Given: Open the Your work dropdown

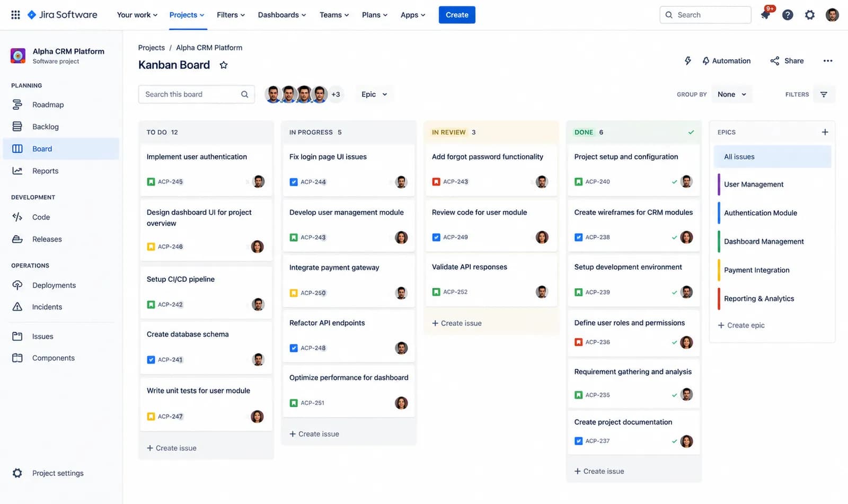Looking at the screenshot, I should click(137, 15).
